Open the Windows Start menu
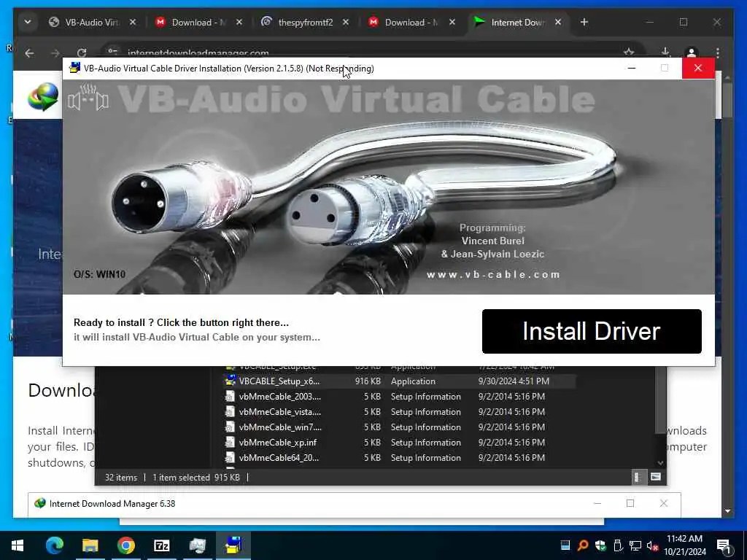The image size is (747, 560). (x=18, y=545)
